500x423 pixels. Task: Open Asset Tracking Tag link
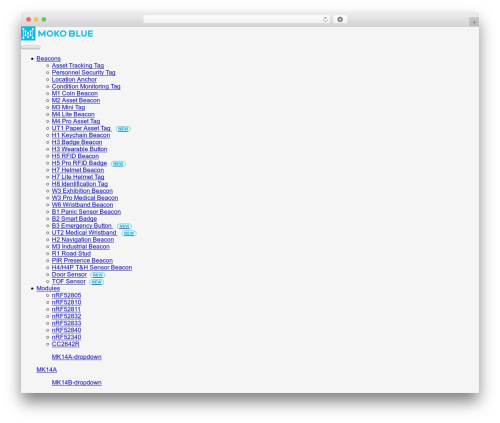(78, 66)
